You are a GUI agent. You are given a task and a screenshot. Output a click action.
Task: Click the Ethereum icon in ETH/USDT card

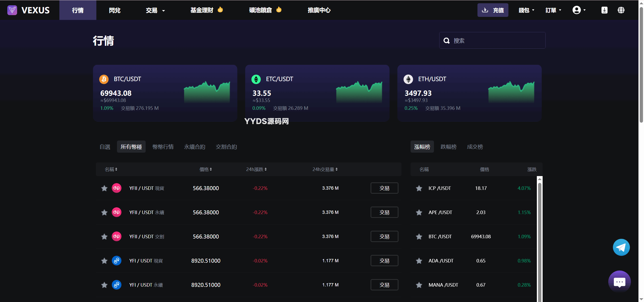pyautogui.click(x=408, y=79)
